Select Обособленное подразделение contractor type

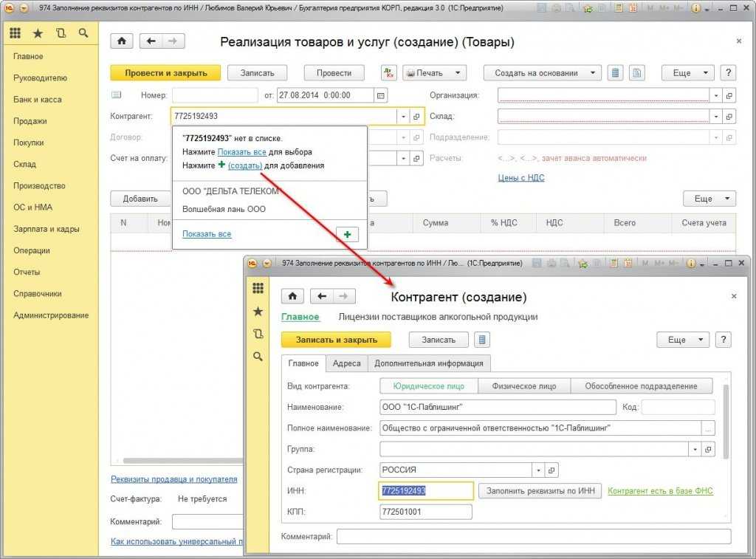(x=640, y=386)
